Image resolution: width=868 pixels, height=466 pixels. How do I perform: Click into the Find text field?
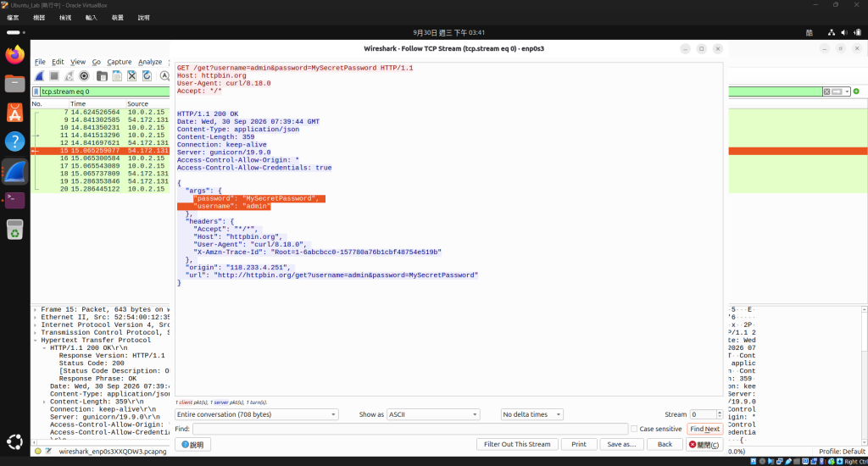pyautogui.click(x=410, y=429)
